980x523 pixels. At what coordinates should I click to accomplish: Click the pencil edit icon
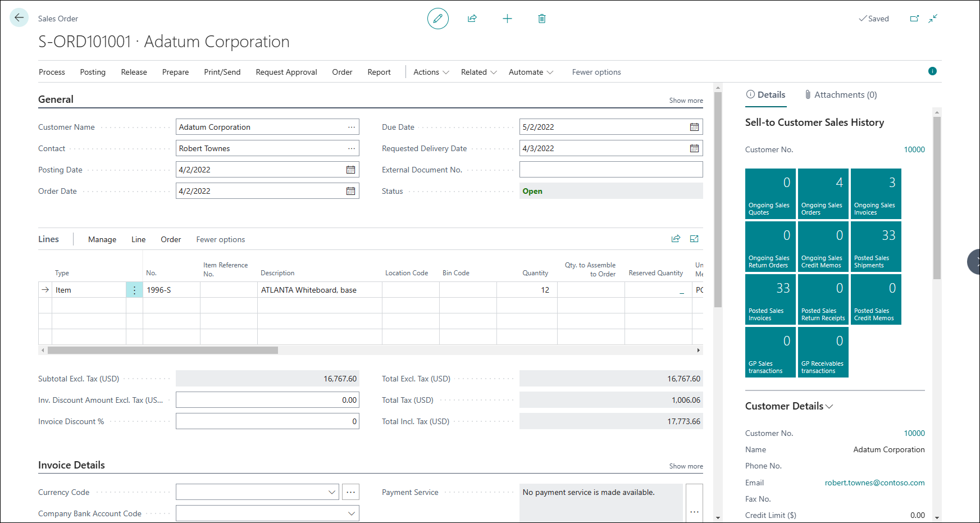(x=438, y=19)
